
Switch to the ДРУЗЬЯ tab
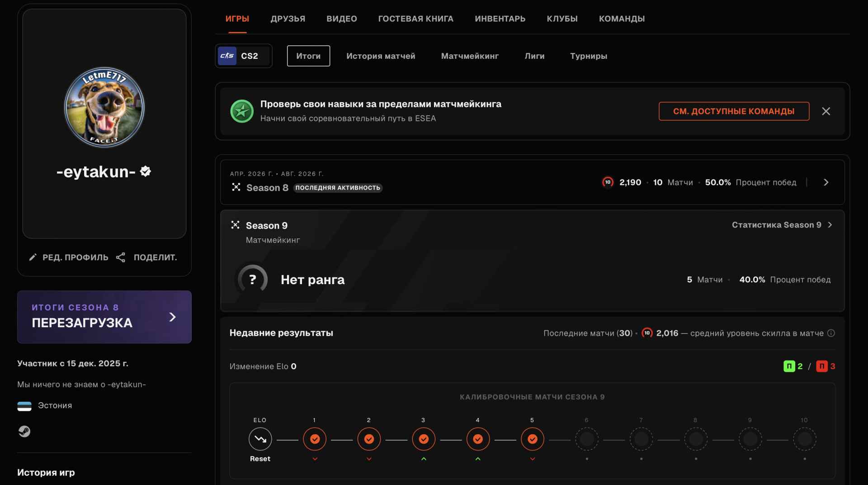pyautogui.click(x=288, y=19)
